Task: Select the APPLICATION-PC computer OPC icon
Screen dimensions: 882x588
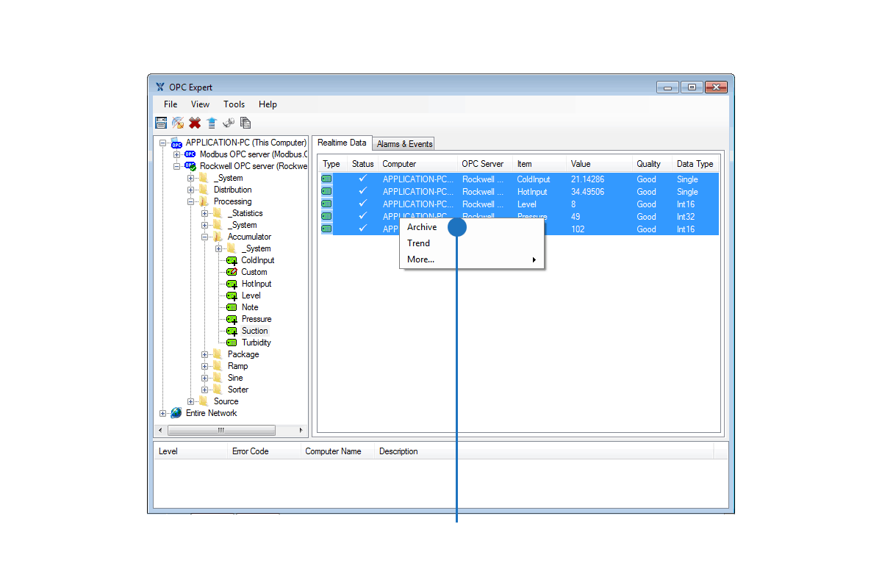Action: click(x=176, y=143)
